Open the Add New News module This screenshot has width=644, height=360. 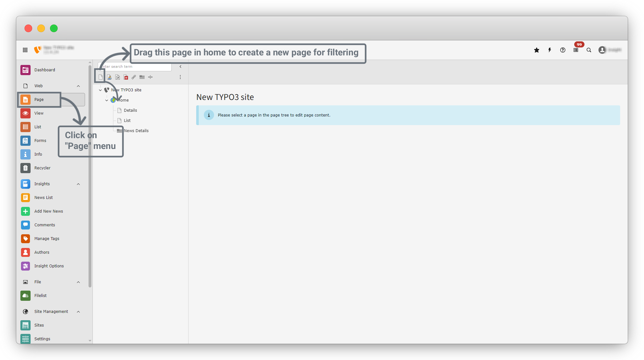48,211
